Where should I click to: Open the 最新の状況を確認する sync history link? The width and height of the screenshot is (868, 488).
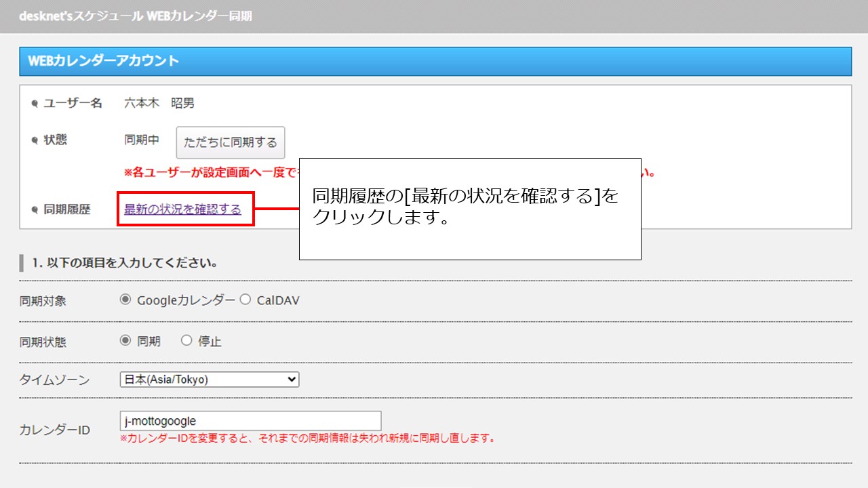click(x=182, y=209)
